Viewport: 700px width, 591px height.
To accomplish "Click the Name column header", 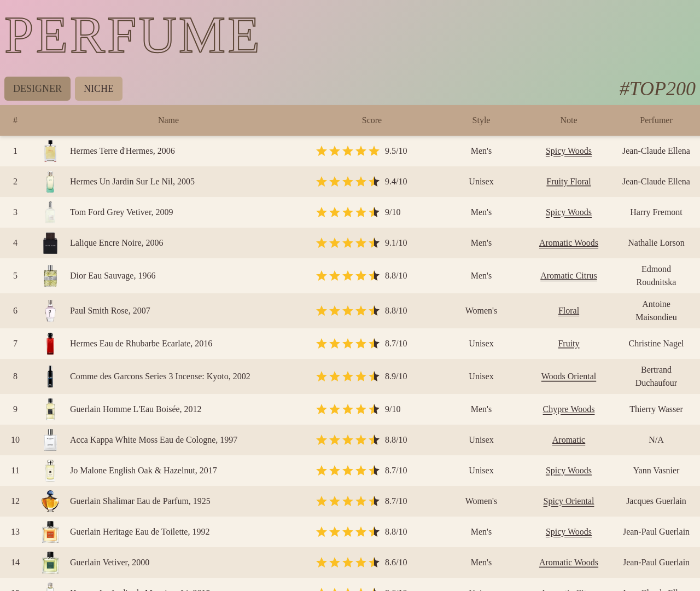I will [x=168, y=120].
